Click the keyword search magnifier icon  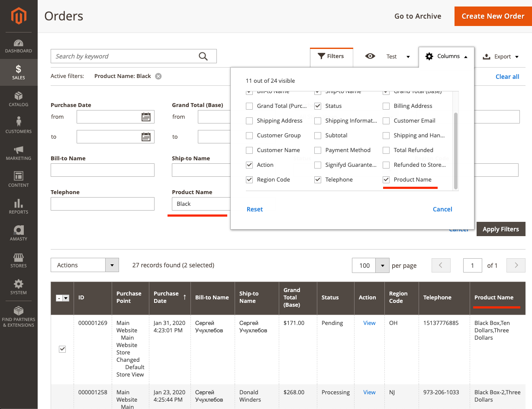pyautogui.click(x=203, y=56)
